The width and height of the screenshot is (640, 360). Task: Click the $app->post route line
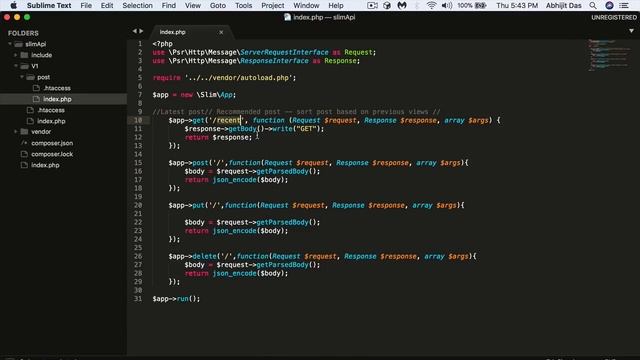click(318, 162)
